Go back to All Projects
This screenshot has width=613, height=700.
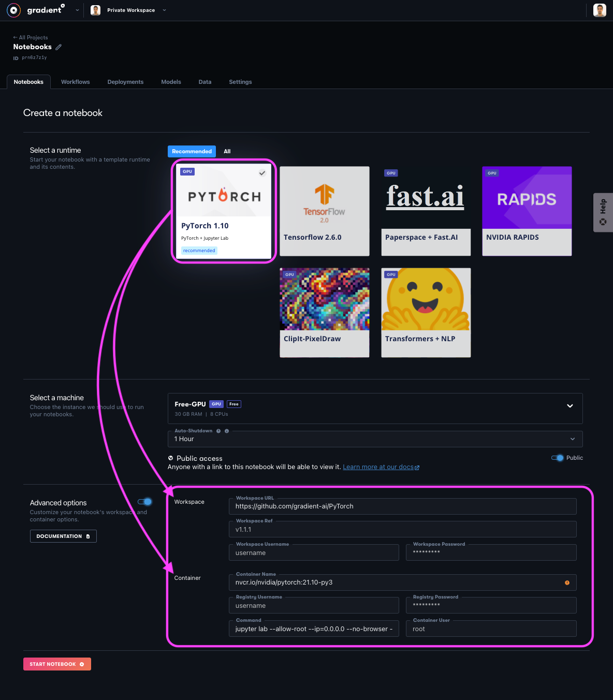tap(31, 37)
